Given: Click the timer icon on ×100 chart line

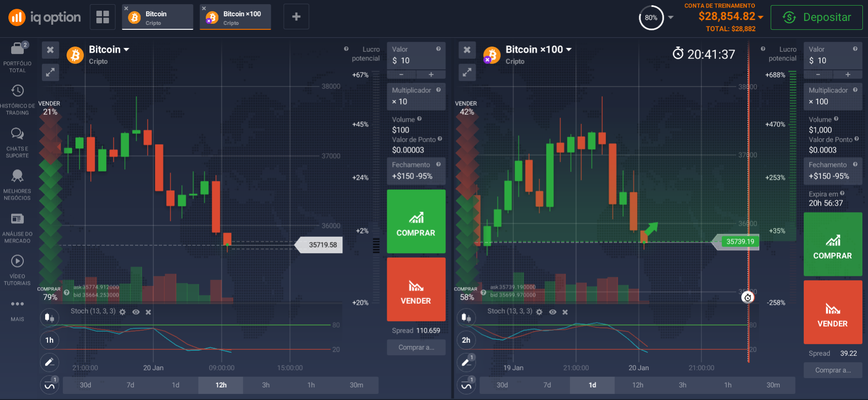Looking at the screenshot, I should tap(748, 297).
